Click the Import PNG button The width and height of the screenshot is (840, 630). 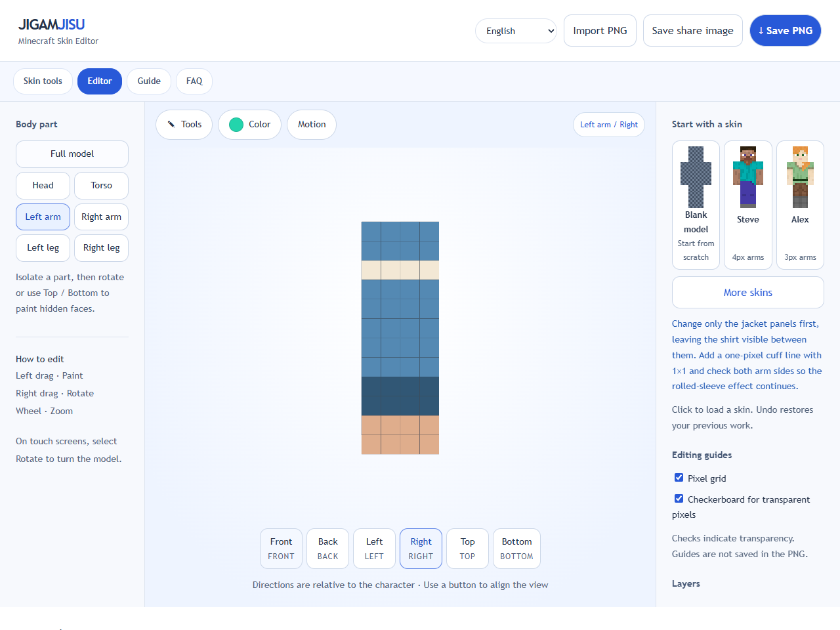(600, 31)
